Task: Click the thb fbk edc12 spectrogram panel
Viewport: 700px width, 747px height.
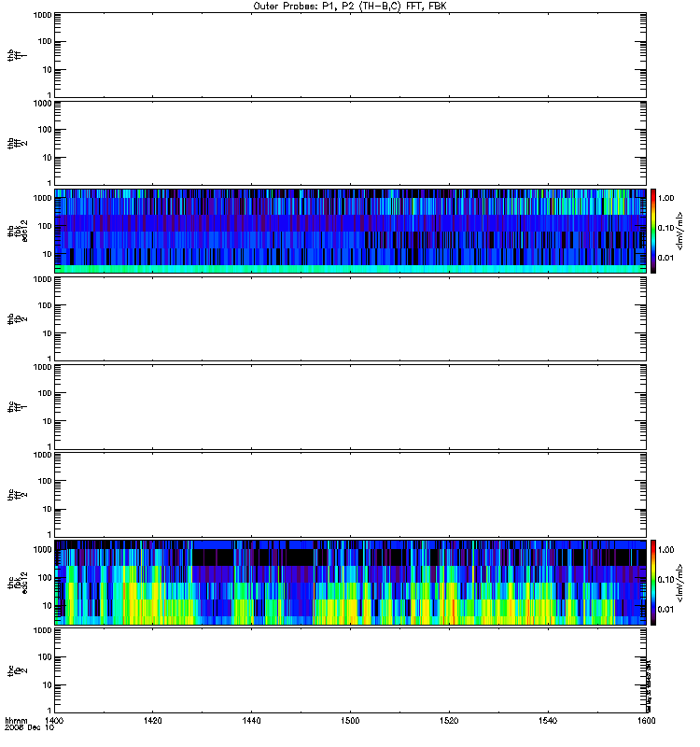Action: pos(350,231)
